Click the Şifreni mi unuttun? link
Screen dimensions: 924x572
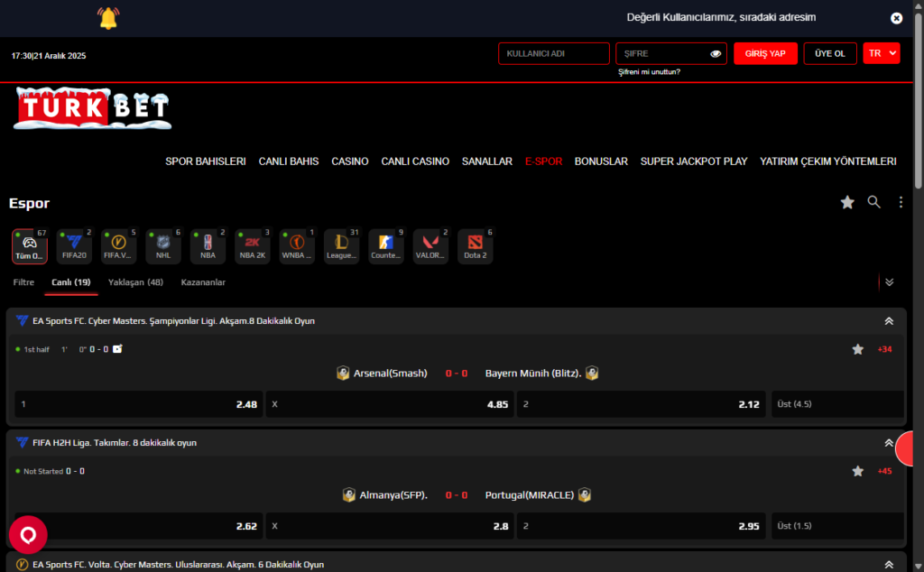tap(649, 71)
